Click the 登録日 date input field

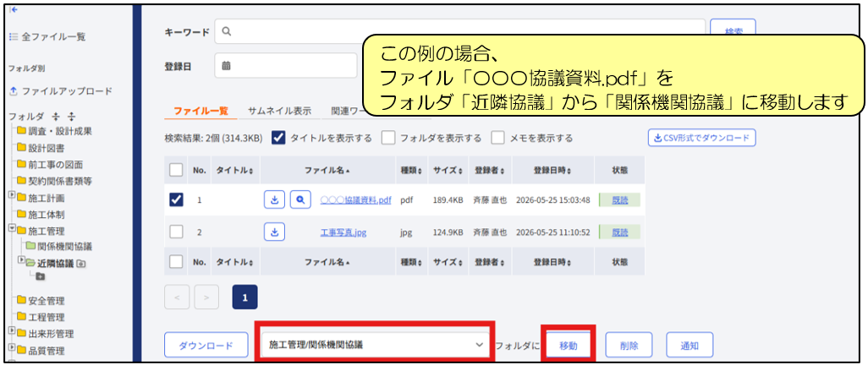coord(286,66)
